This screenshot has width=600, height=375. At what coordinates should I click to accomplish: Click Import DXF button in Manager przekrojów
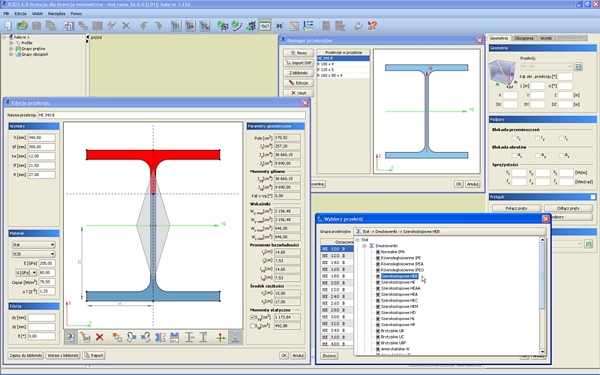298,63
